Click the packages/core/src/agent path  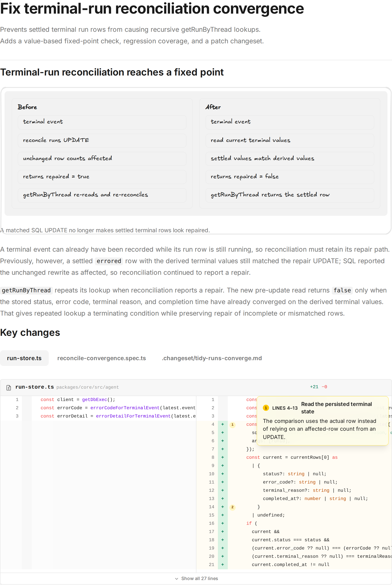pos(87,387)
